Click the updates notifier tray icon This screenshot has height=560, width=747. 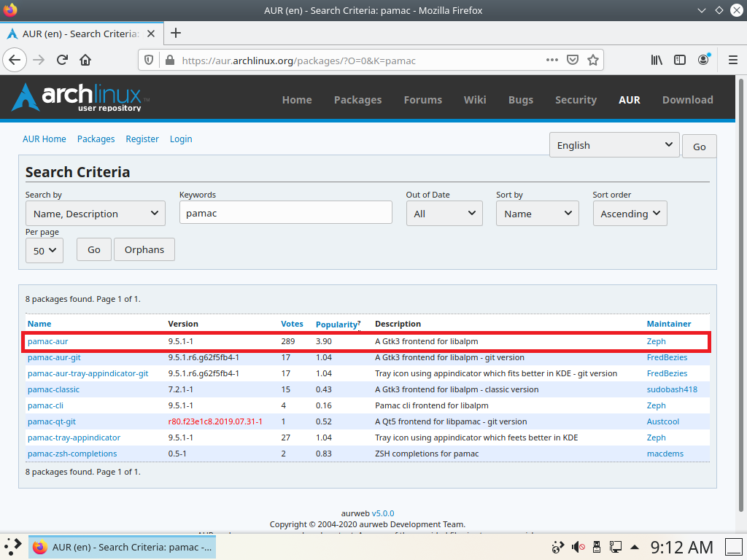click(x=557, y=547)
